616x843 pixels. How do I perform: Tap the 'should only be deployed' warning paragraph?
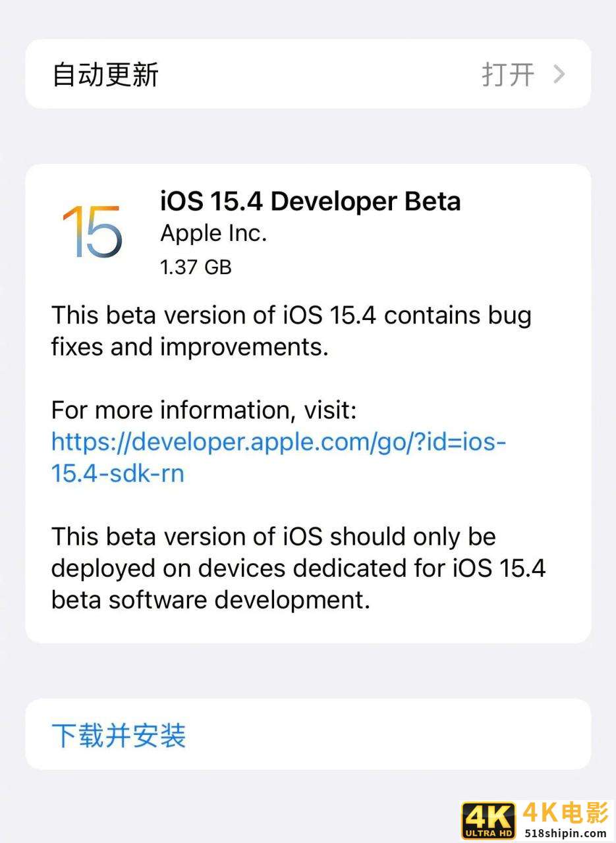(298, 568)
